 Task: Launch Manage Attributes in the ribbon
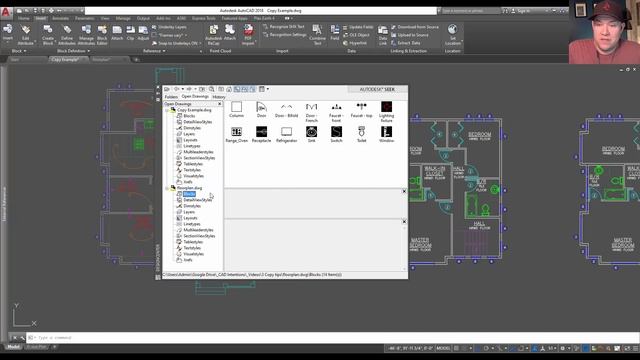tap(86, 34)
